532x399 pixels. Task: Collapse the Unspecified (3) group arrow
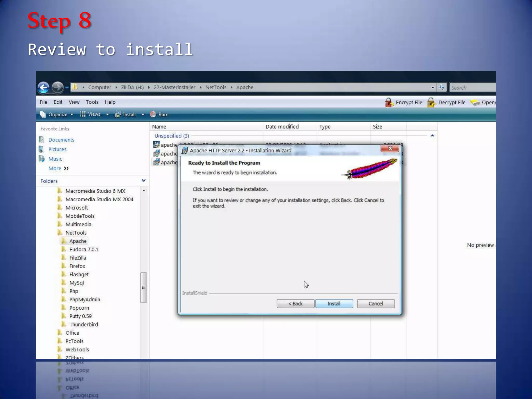(x=432, y=136)
